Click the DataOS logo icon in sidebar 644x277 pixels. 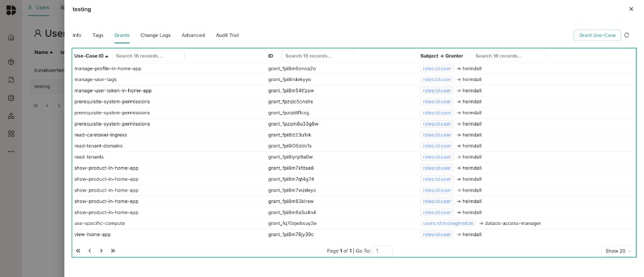coord(11,10)
